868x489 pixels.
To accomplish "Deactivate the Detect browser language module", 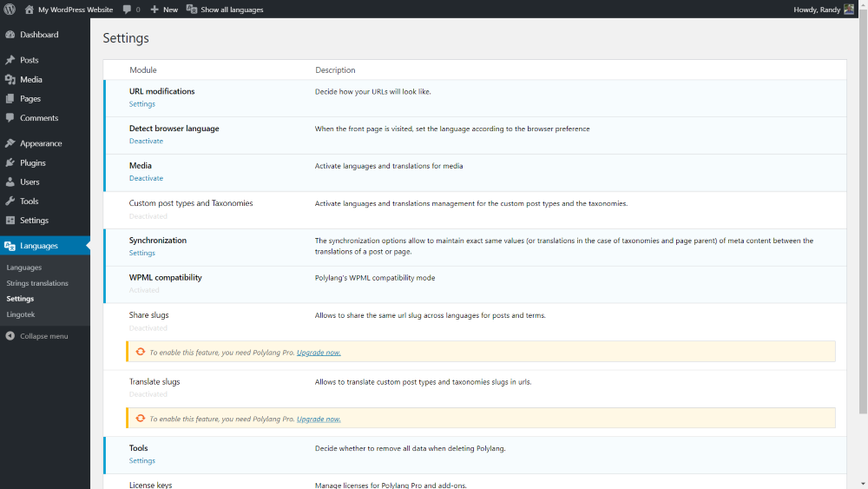I will [146, 141].
